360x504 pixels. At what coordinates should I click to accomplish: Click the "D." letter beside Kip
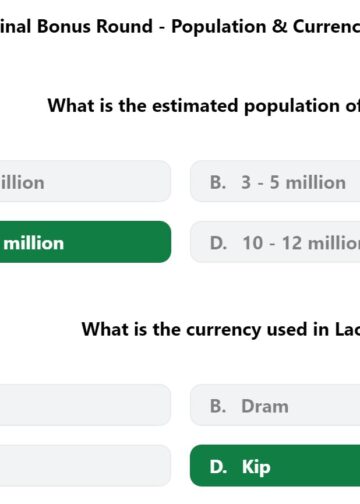point(218,467)
